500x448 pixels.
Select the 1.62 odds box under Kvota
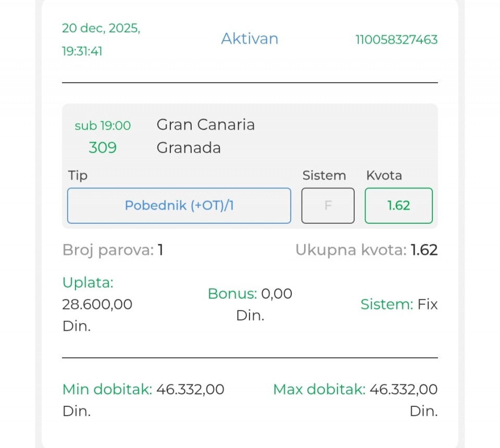(398, 206)
